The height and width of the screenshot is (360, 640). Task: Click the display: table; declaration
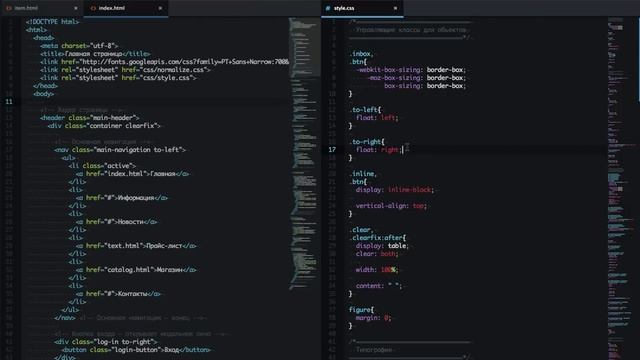(382, 246)
